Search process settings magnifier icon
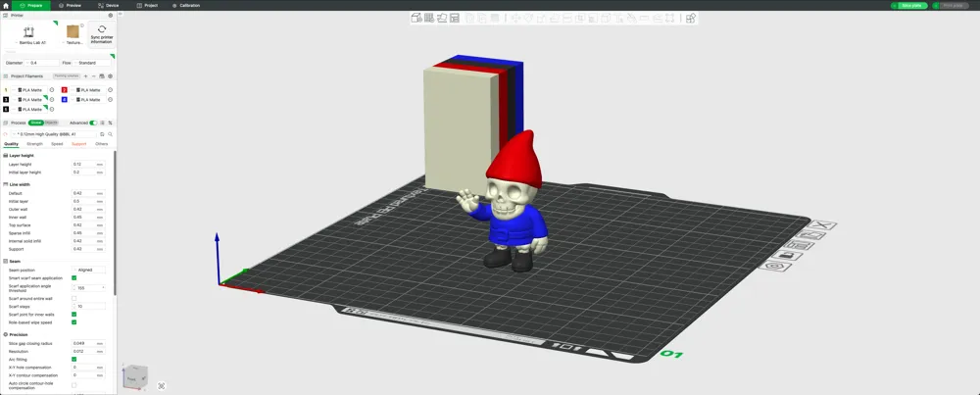 pos(110,134)
